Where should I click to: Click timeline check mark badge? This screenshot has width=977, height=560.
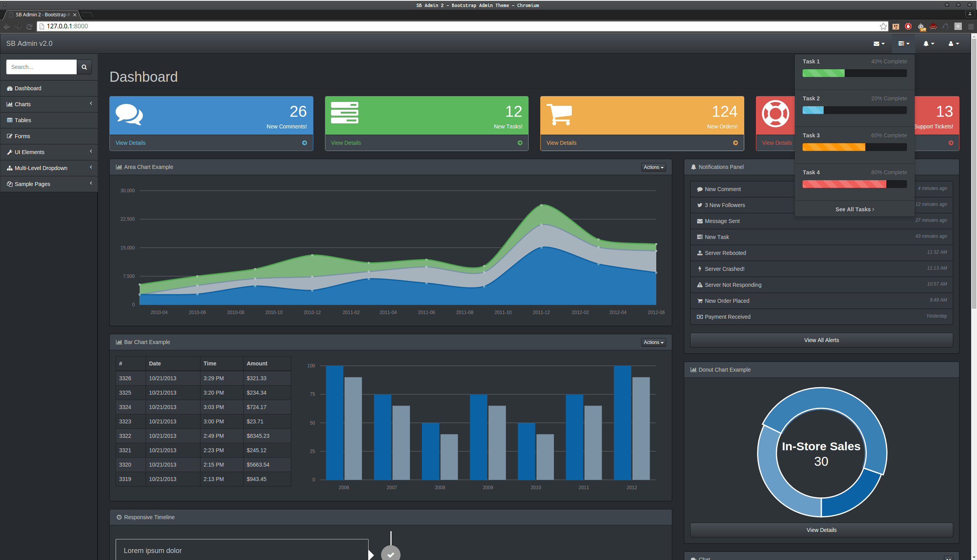click(x=390, y=554)
